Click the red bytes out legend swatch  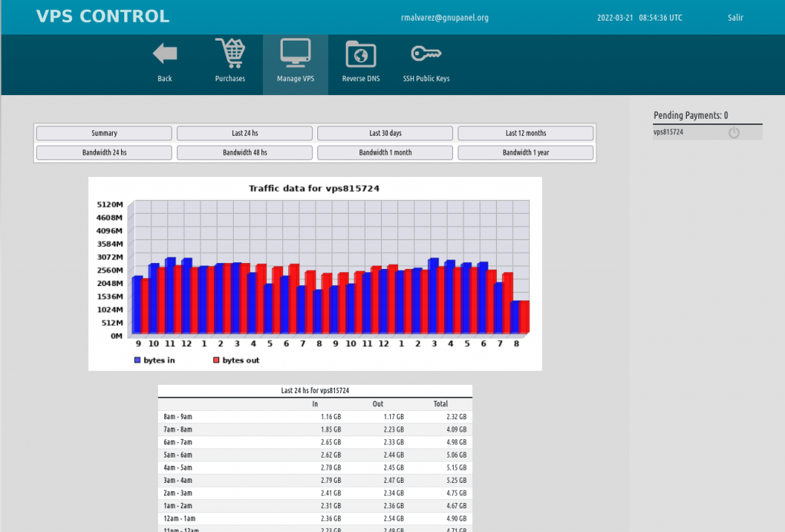click(x=216, y=360)
